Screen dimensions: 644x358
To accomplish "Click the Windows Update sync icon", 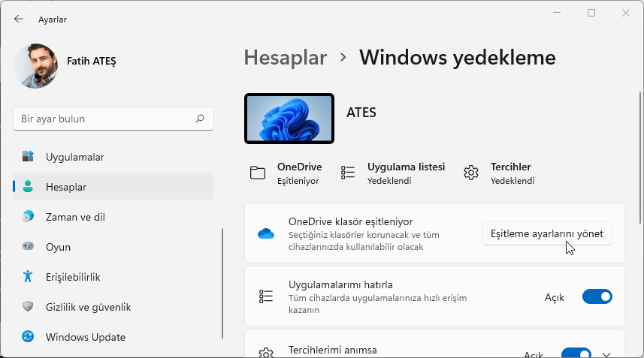I will (x=28, y=336).
